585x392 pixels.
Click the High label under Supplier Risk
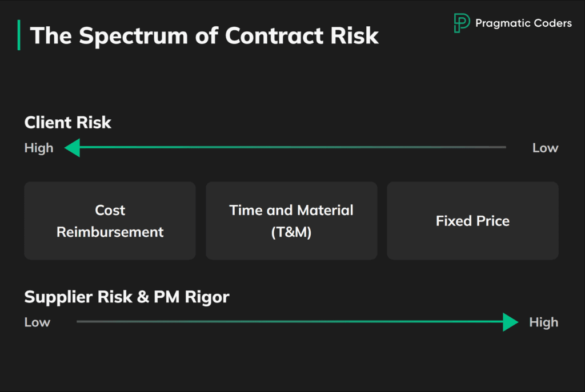pyautogui.click(x=543, y=322)
